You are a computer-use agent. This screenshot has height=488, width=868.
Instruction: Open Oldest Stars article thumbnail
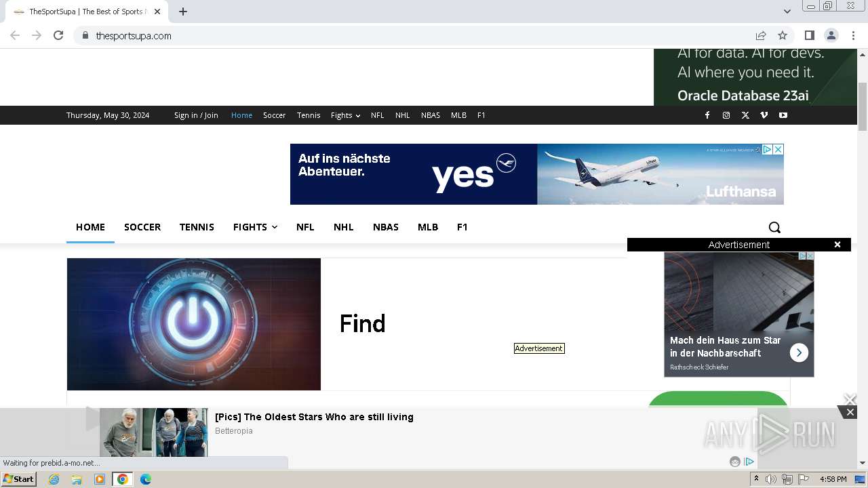click(x=154, y=432)
